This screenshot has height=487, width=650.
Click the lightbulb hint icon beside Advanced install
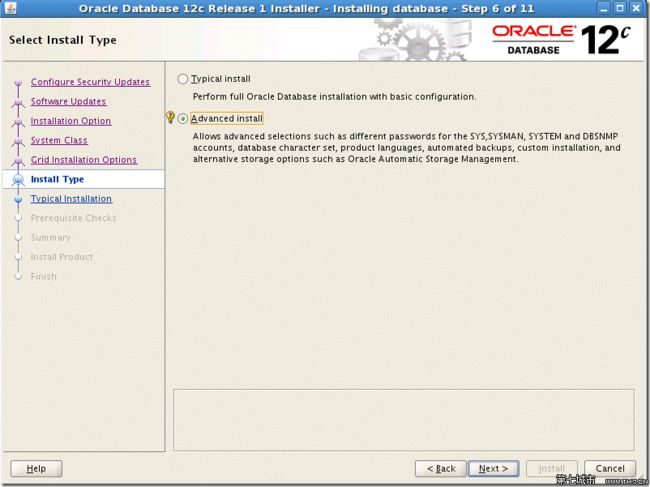coord(170,117)
